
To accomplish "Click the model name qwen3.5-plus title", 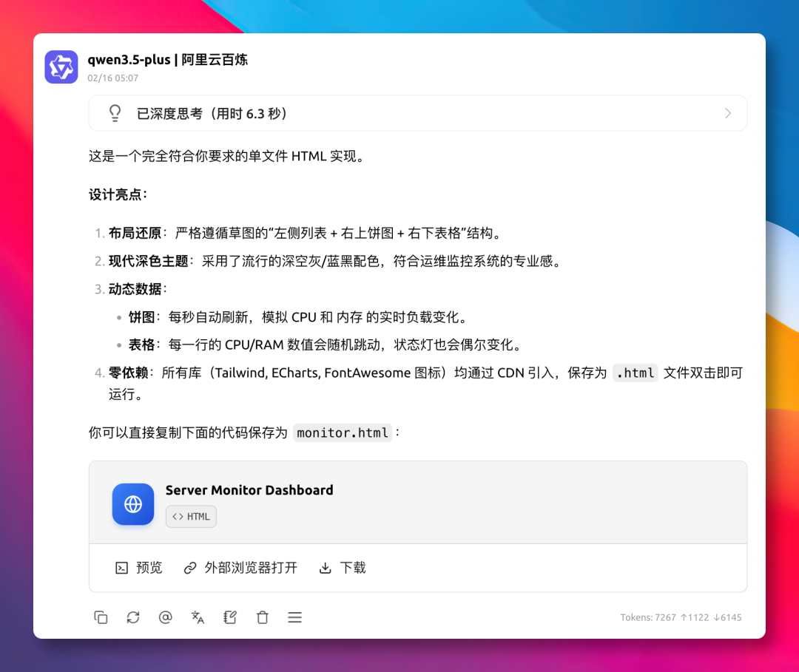I will [168, 60].
